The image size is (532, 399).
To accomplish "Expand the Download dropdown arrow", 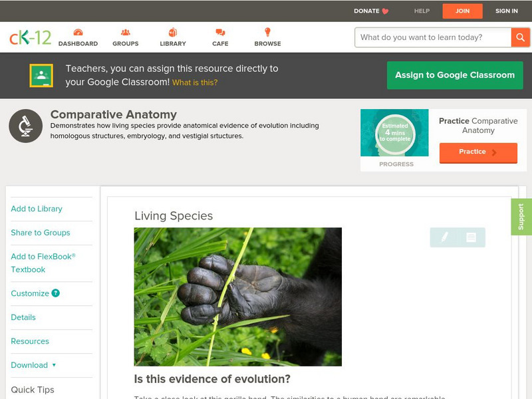I will coord(54,365).
